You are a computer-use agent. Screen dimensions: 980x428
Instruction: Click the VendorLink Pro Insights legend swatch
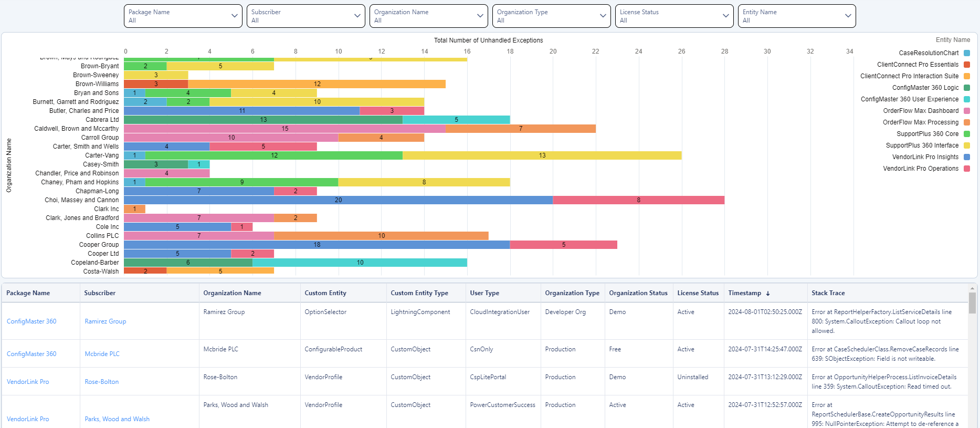pos(967,157)
